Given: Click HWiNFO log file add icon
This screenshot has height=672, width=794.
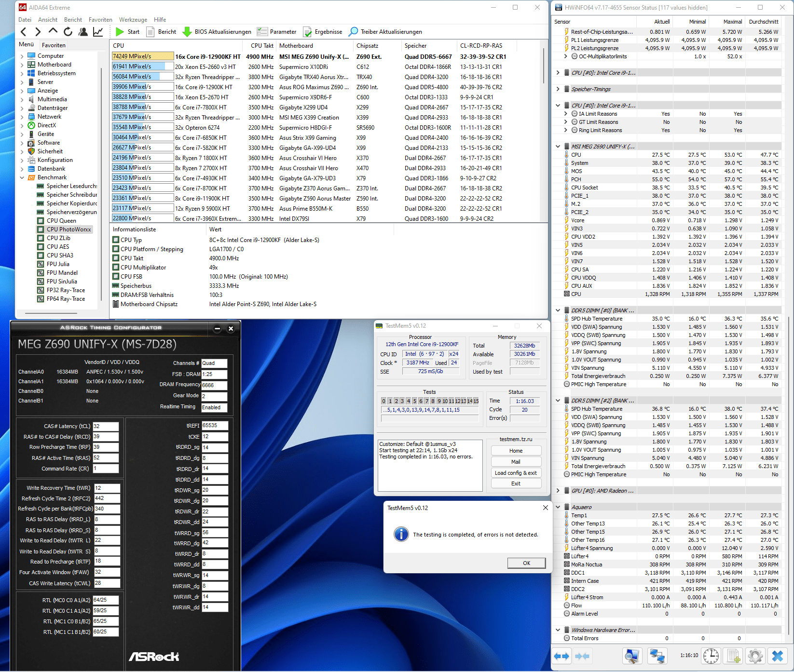Looking at the screenshot, I should (733, 656).
